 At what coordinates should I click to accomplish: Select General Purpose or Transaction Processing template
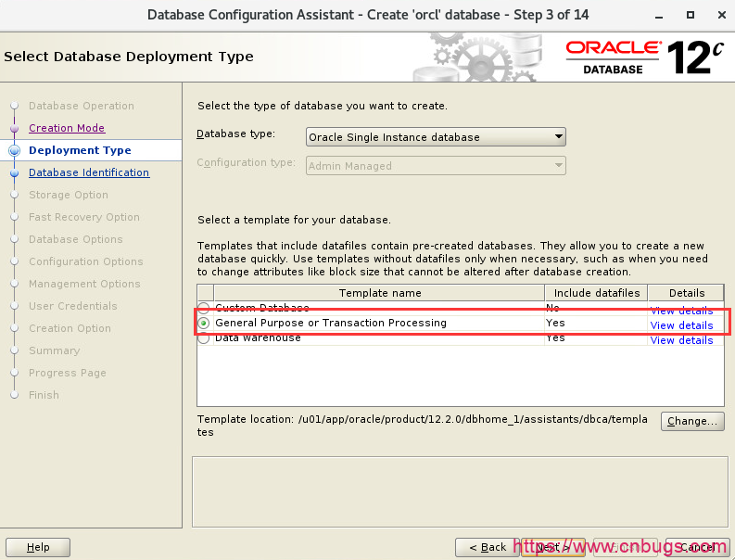204,324
